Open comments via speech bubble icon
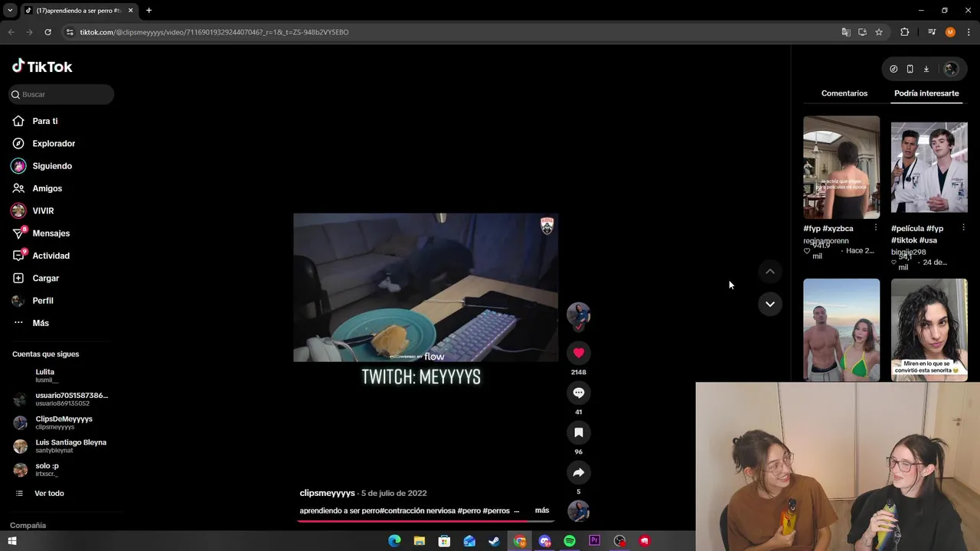 tap(579, 393)
